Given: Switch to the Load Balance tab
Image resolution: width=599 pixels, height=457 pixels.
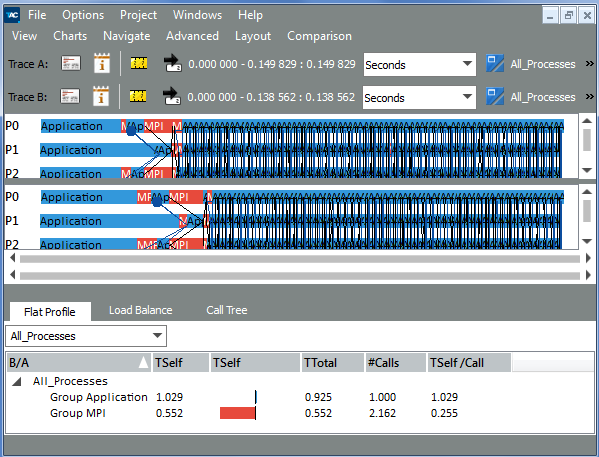Looking at the screenshot, I should pyautogui.click(x=141, y=310).
